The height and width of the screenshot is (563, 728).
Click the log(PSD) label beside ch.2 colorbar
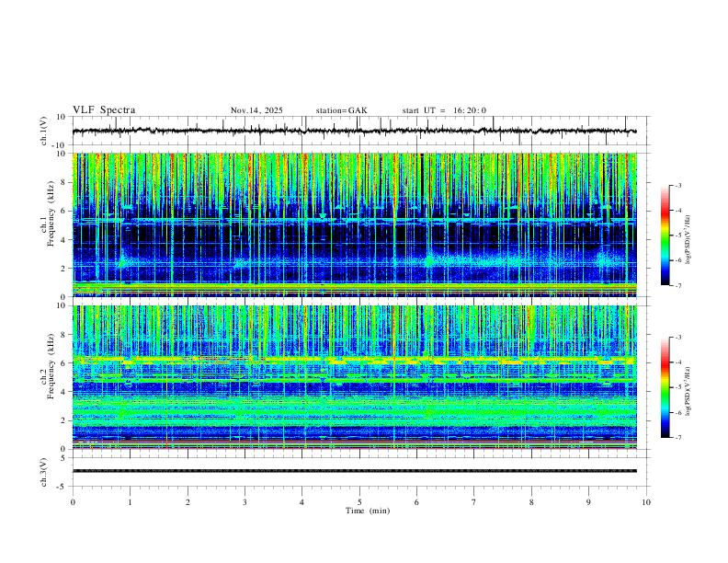pos(688,391)
